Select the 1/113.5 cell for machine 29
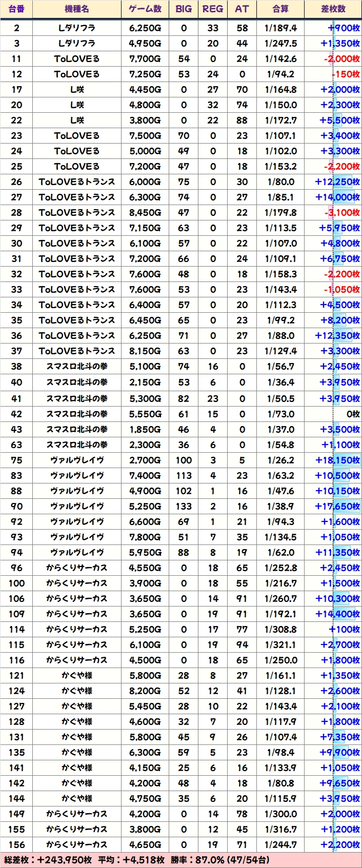The height and width of the screenshot is (868, 362). (x=280, y=228)
